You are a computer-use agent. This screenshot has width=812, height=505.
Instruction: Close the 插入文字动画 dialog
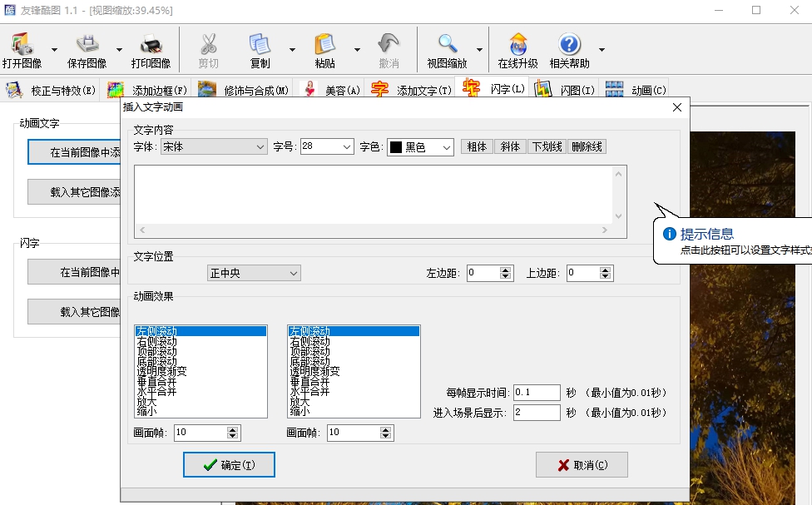677,107
